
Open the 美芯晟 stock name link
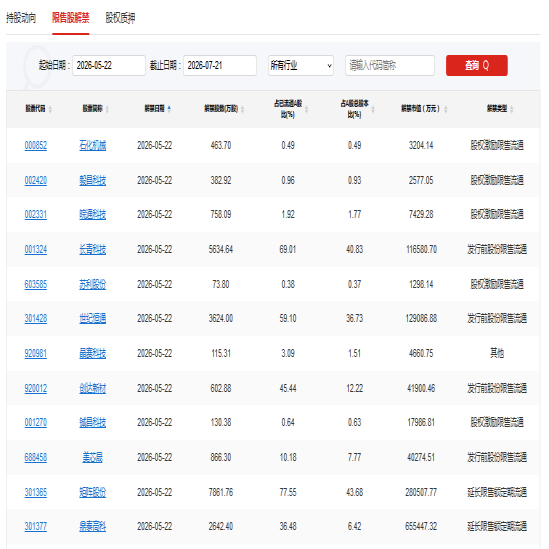coord(92,457)
